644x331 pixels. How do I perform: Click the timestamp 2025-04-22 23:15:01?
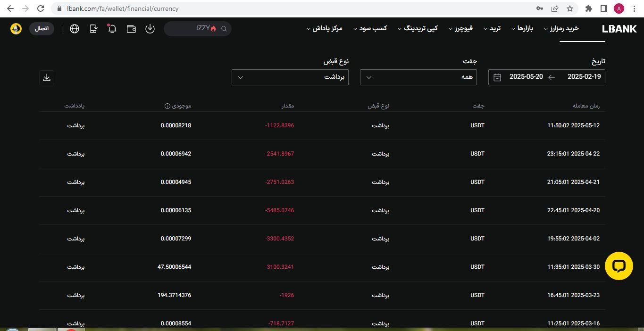(x=573, y=154)
